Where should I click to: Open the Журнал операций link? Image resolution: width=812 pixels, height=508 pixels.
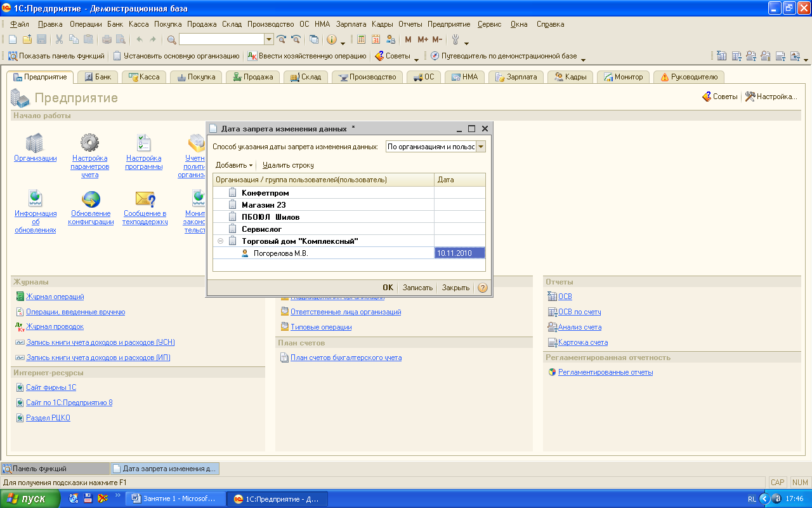click(x=55, y=297)
